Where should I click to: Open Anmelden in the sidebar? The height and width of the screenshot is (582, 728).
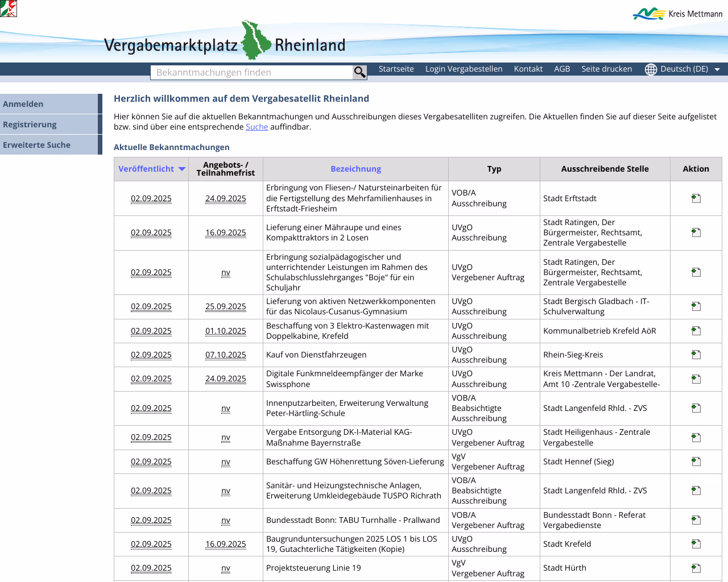(51, 104)
